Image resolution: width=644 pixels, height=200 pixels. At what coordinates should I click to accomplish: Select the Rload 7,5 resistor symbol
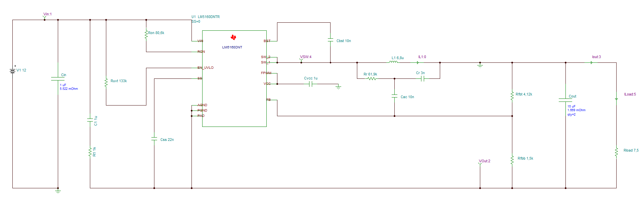pyautogui.click(x=616, y=152)
